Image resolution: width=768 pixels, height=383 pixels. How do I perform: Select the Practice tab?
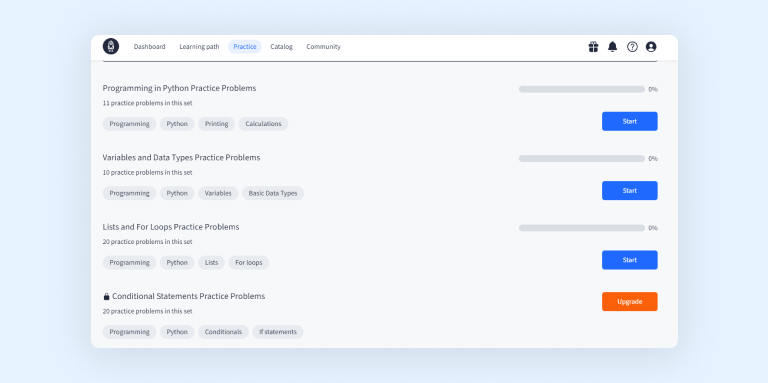pyautogui.click(x=245, y=47)
